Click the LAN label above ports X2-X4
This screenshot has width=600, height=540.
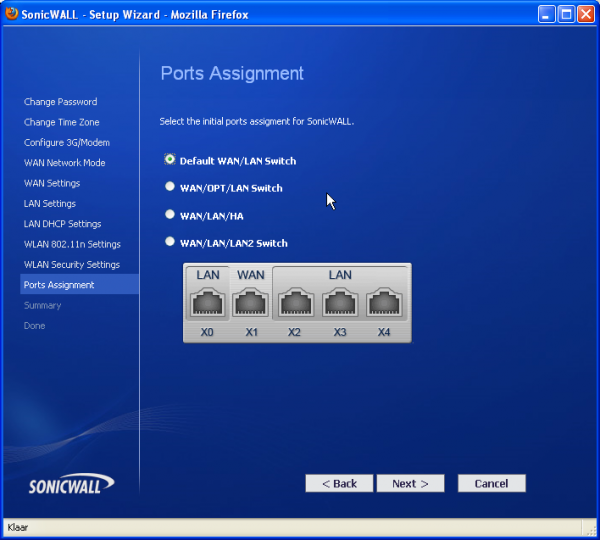[340, 275]
